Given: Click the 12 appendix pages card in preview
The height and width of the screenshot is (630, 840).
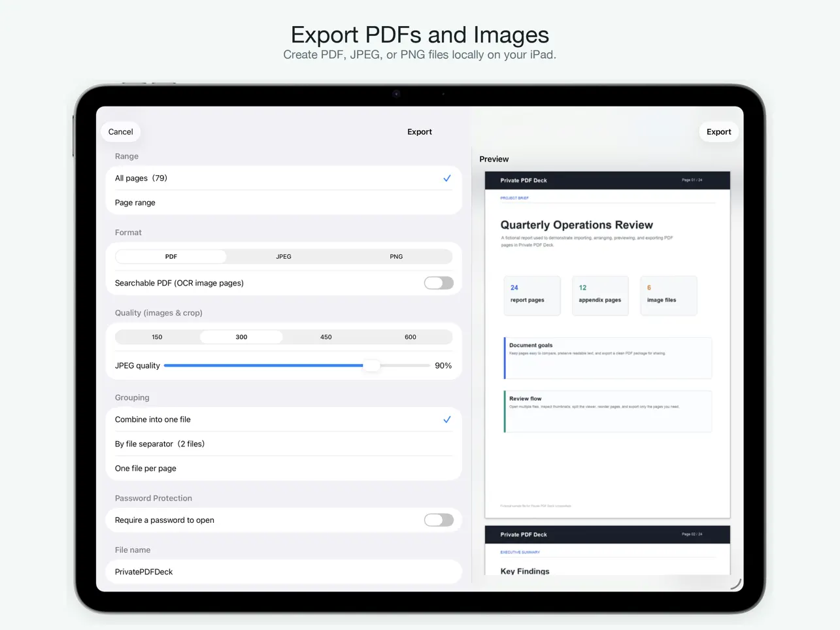Looking at the screenshot, I should [600, 295].
